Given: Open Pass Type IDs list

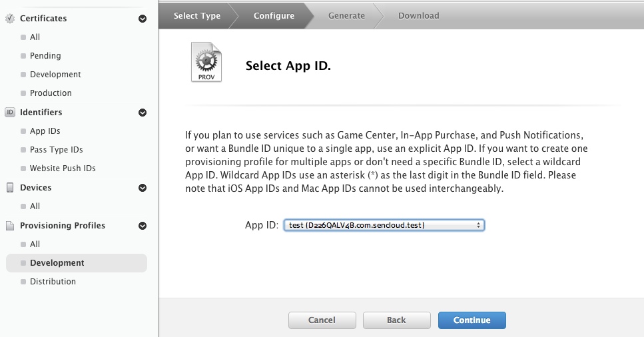Looking at the screenshot, I should (56, 150).
